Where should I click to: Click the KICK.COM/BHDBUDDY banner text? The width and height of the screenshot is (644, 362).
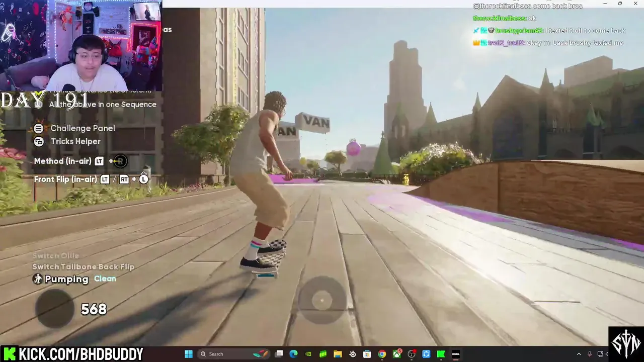[80, 354]
